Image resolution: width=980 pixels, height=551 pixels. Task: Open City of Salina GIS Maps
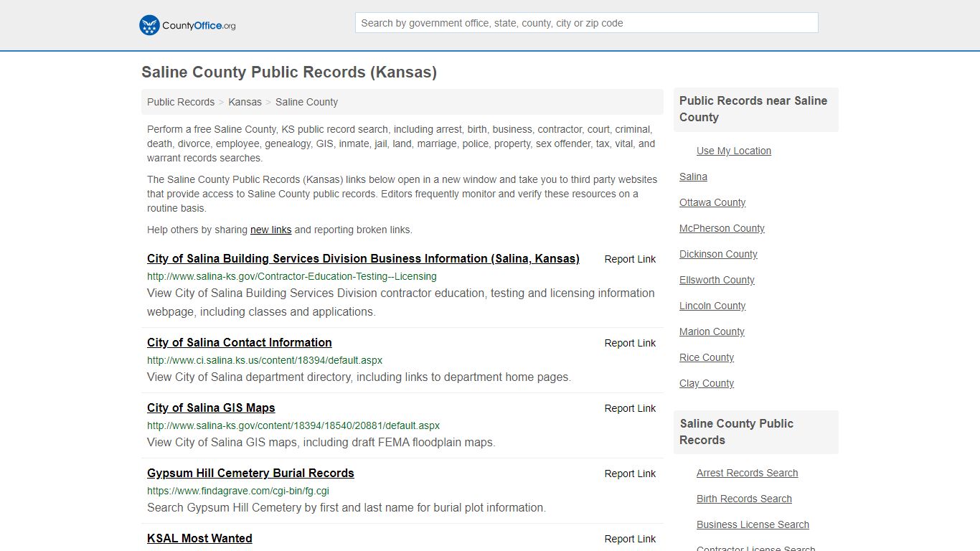pyautogui.click(x=211, y=408)
